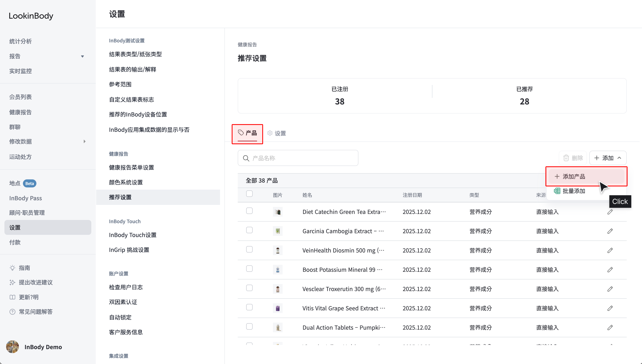Click the pencil edit icon for Diet Catechin Green Tea
Image resolution: width=642 pixels, height=364 pixels.
(610, 212)
